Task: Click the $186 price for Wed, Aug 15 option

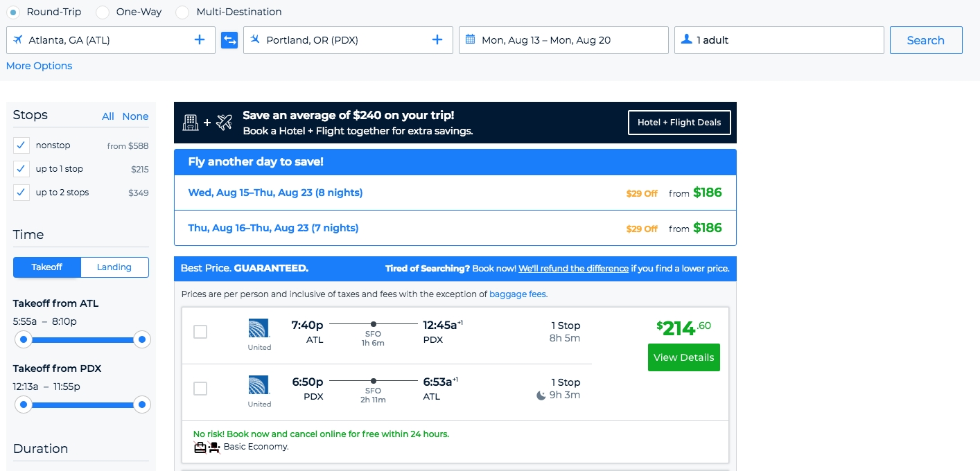Action: tap(708, 193)
